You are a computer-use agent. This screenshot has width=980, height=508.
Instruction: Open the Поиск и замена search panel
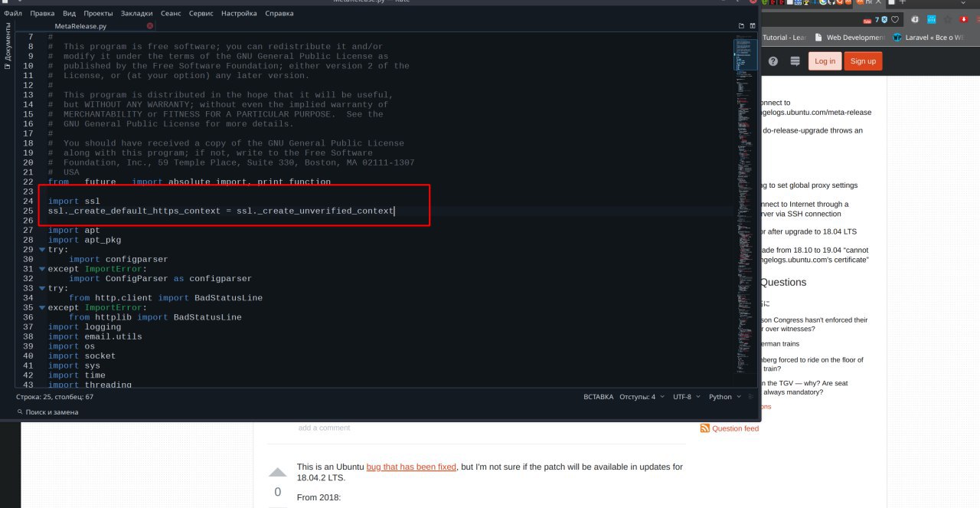click(47, 412)
